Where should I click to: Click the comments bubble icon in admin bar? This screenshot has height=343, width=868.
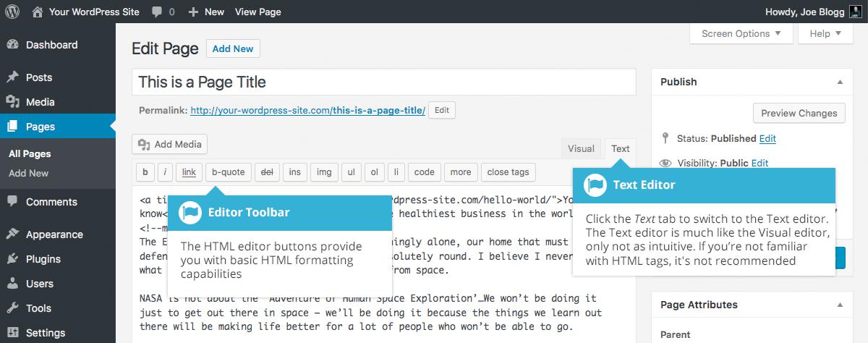point(157,12)
